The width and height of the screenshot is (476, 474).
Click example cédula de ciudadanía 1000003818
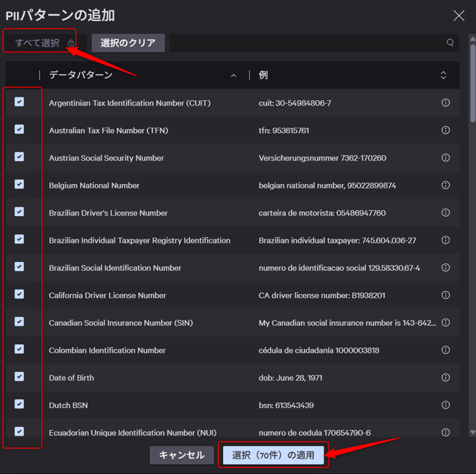(x=319, y=351)
